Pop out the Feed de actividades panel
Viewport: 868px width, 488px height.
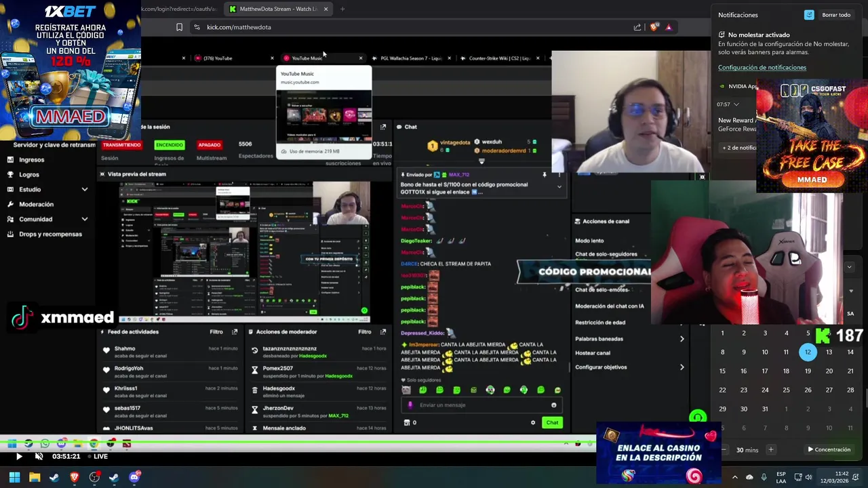pos(235,332)
